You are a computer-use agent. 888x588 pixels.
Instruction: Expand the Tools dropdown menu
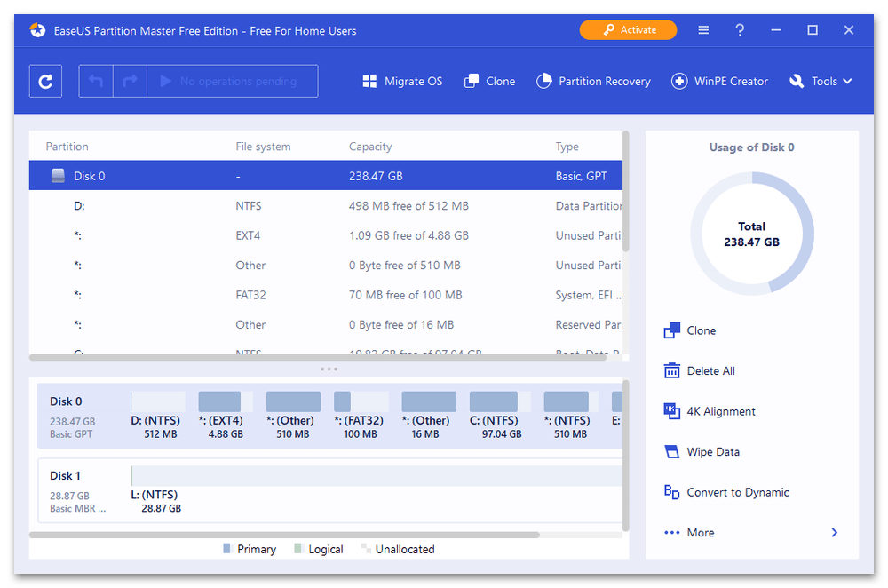tap(821, 81)
